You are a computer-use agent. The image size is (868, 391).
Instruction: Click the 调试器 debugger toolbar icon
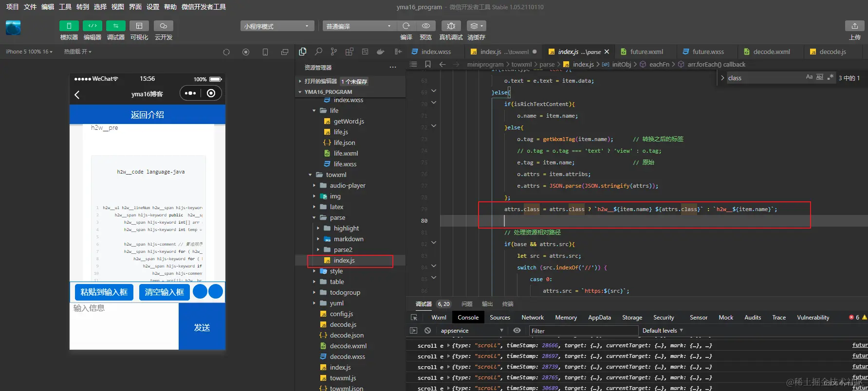pos(115,26)
